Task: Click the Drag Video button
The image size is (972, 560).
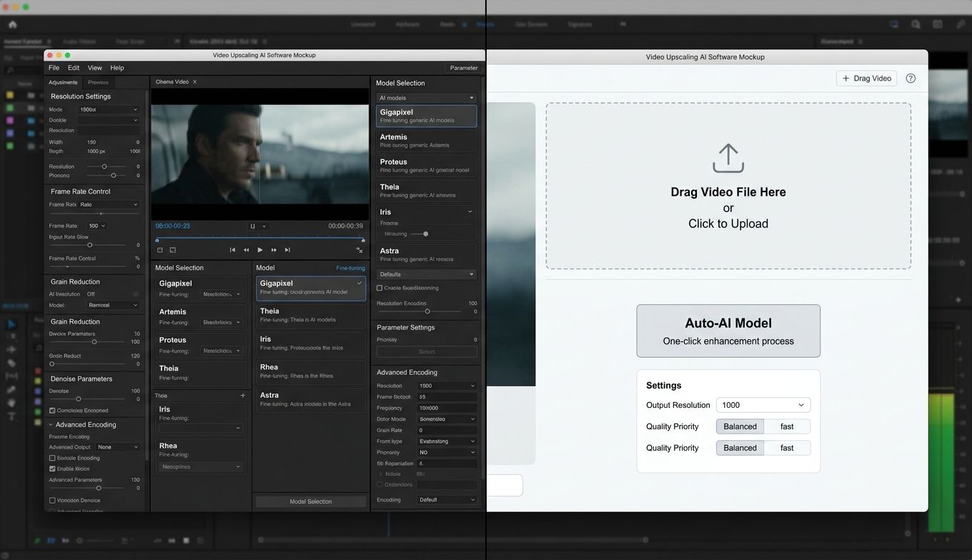Action: click(867, 79)
